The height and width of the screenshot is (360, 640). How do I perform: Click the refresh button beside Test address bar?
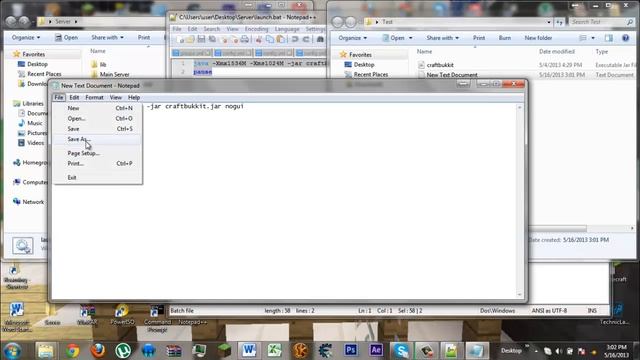point(560,22)
